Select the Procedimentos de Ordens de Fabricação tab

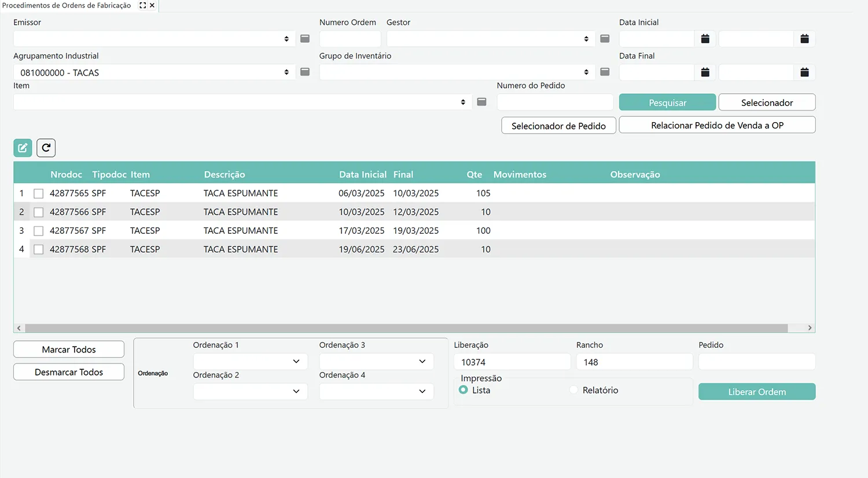[x=67, y=5]
